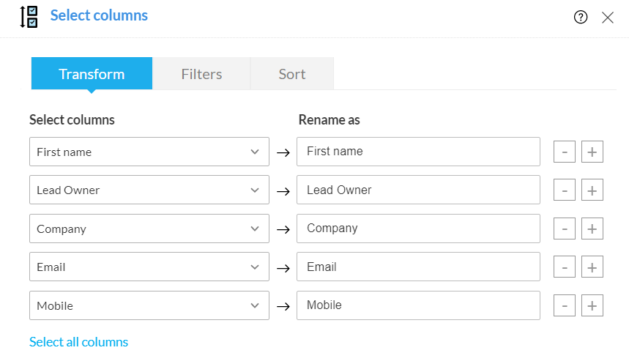
Task: Remove the Lead Owner column row
Action: click(x=564, y=190)
